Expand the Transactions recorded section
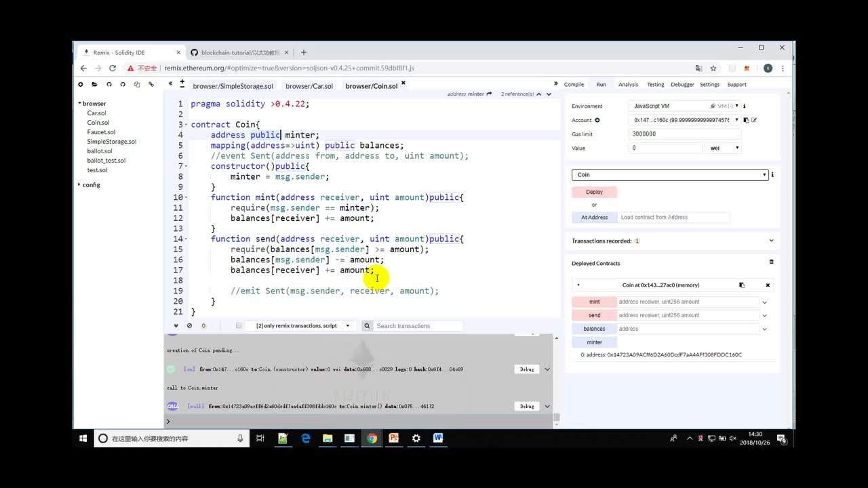The height and width of the screenshot is (488, 868). (x=771, y=241)
